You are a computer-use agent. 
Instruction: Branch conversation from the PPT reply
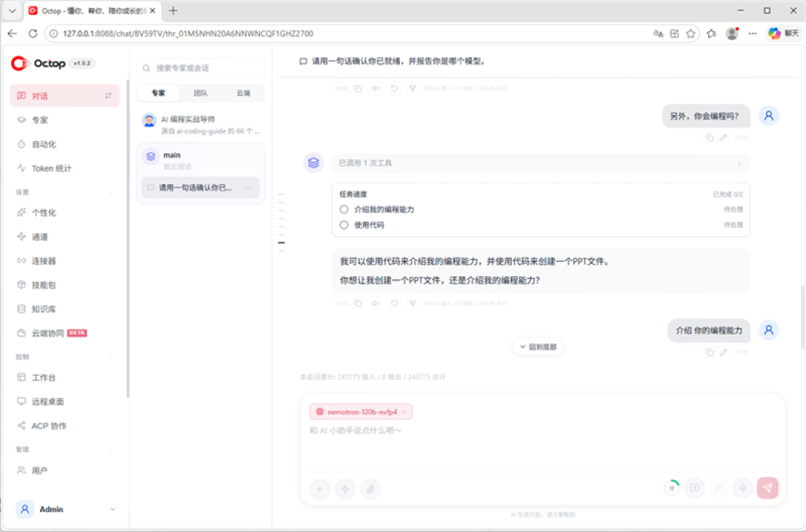pyautogui.click(x=412, y=303)
